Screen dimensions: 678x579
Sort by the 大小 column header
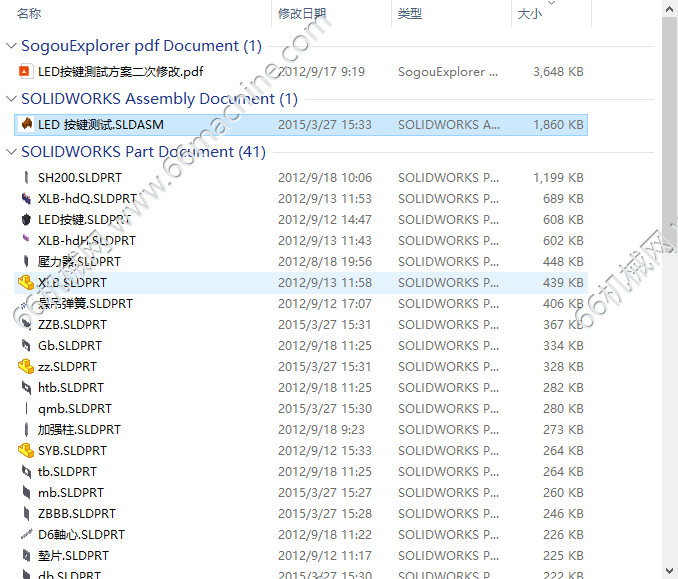[530, 13]
